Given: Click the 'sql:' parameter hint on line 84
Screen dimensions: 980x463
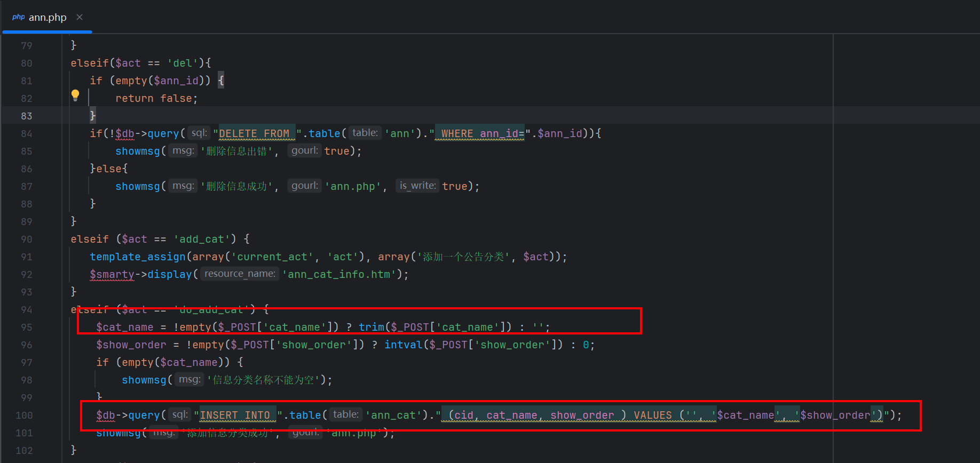Looking at the screenshot, I should (x=199, y=133).
